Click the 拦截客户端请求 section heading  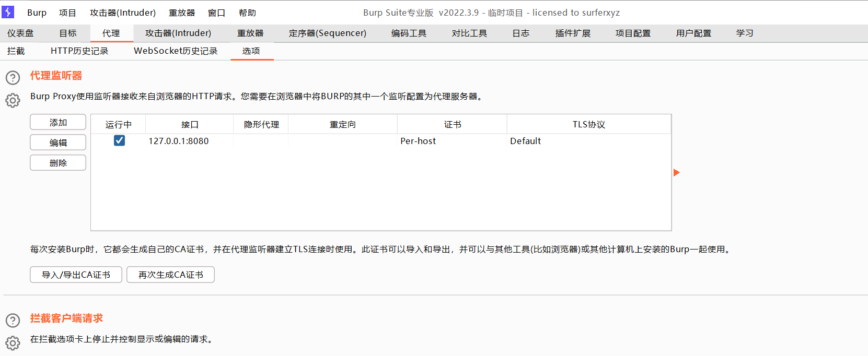66,318
